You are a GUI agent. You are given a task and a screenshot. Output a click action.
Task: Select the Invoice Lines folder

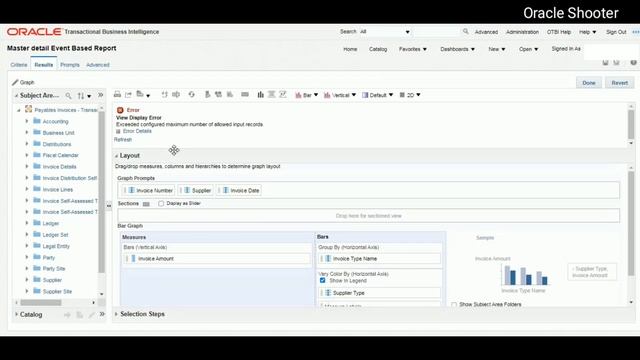(x=58, y=189)
